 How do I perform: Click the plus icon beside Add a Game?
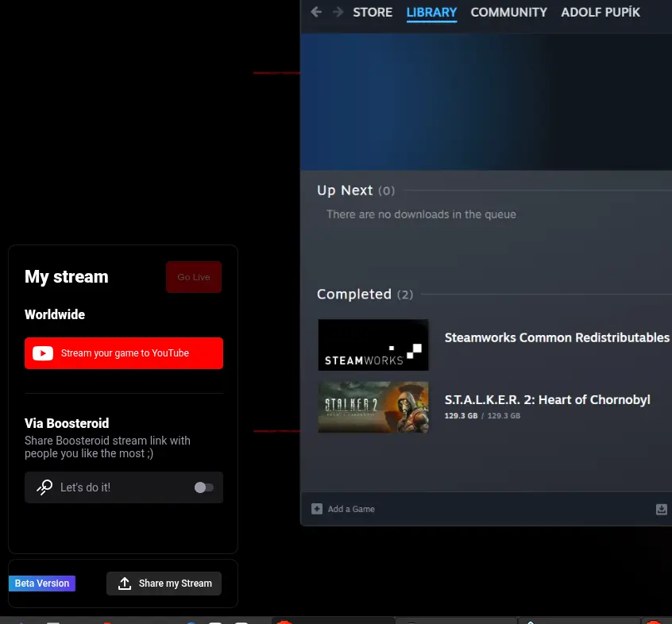[x=317, y=509]
